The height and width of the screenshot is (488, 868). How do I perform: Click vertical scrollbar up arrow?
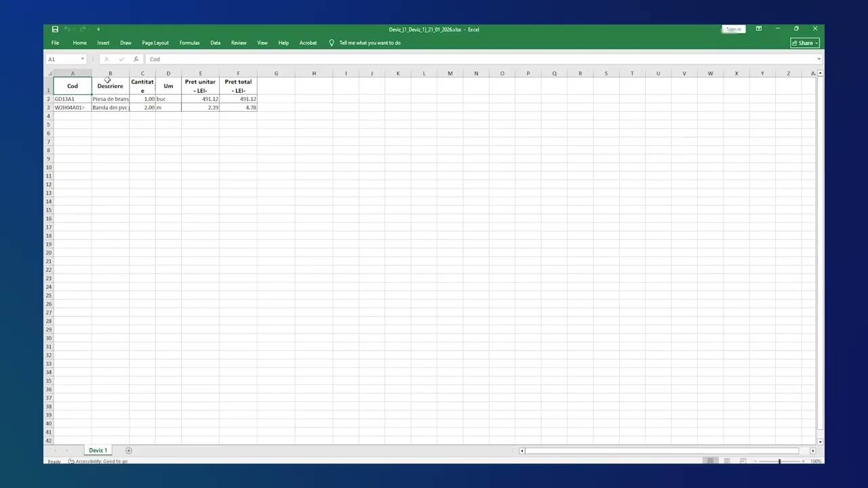(x=821, y=73)
